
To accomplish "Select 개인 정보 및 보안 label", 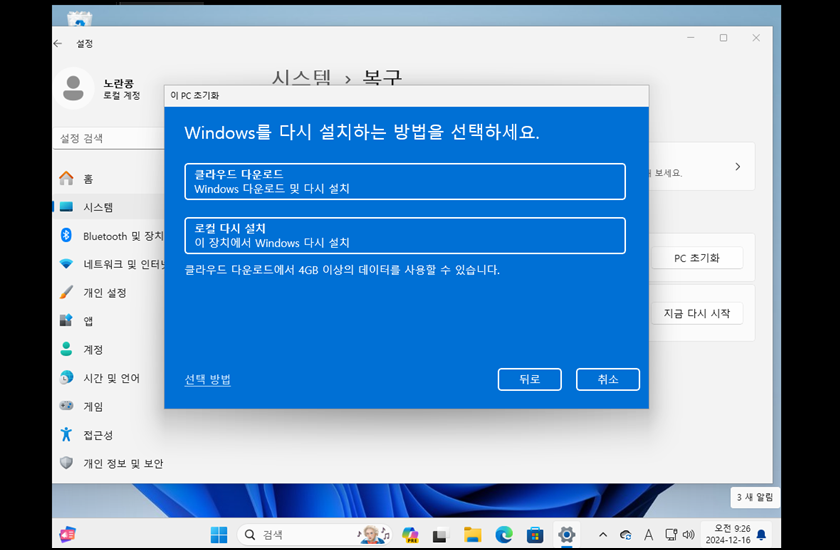I will [x=123, y=463].
